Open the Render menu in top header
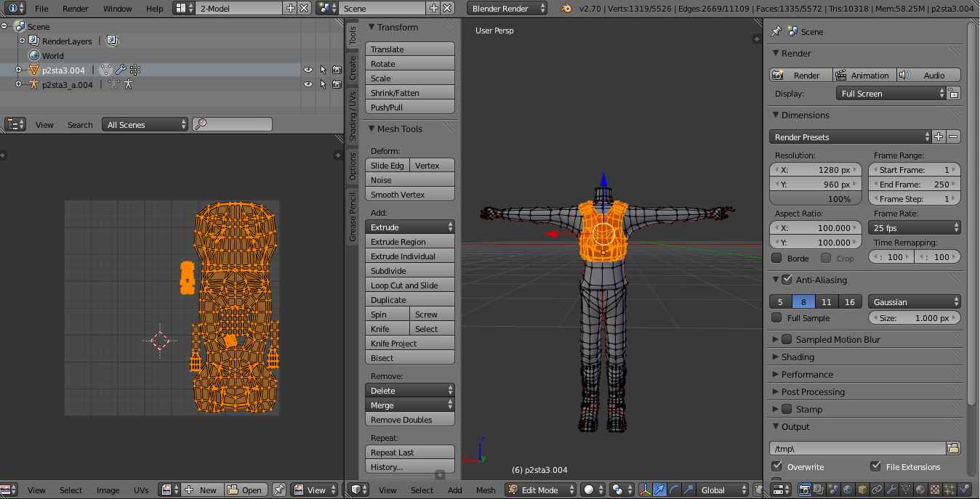980x499 pixels. (74, 9)
